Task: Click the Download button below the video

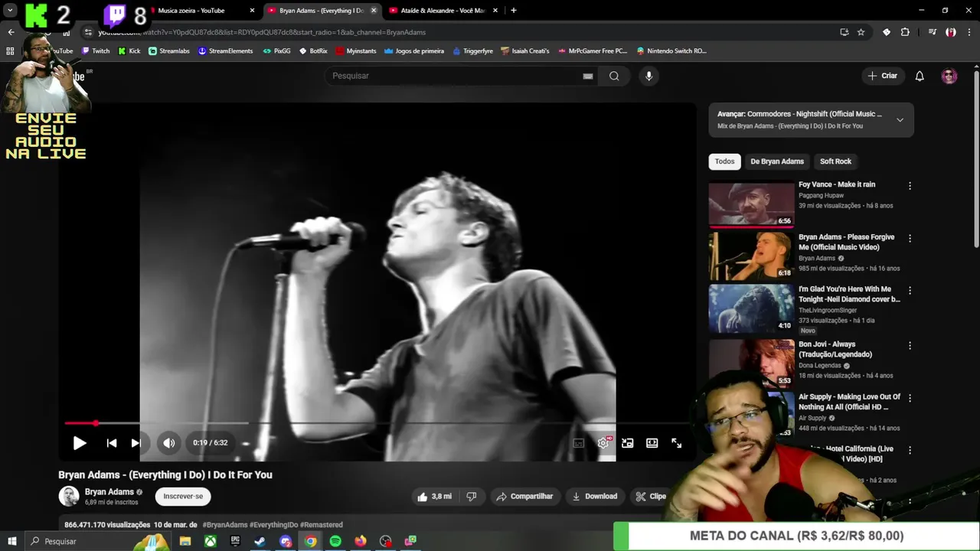Action: (595, 497)
